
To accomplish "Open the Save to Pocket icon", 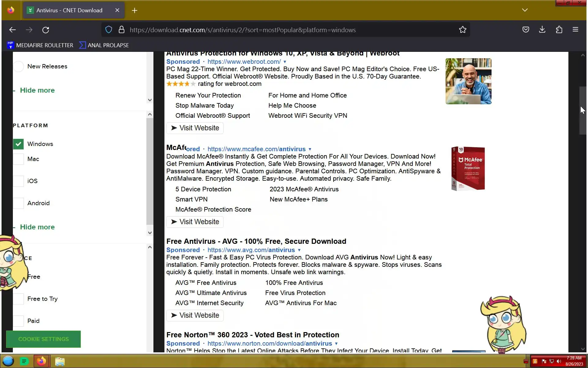I will pos(526,30).
